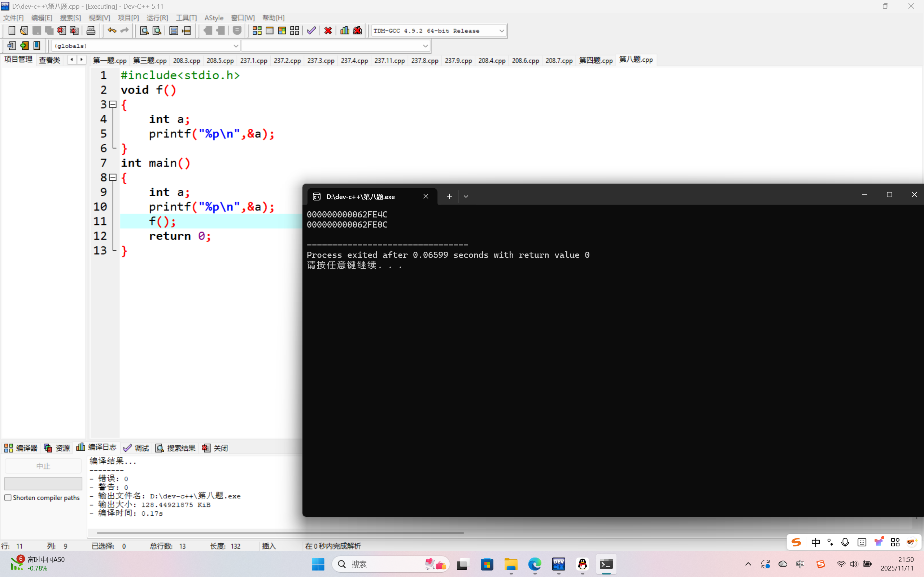Click the profile analysis bar chart icon

tap(344, 31)
